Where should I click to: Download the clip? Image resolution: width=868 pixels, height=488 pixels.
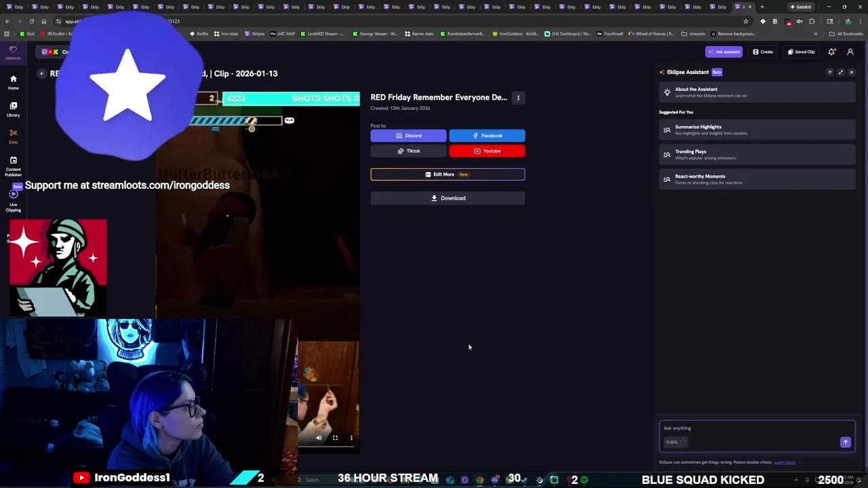coord(448,198)
